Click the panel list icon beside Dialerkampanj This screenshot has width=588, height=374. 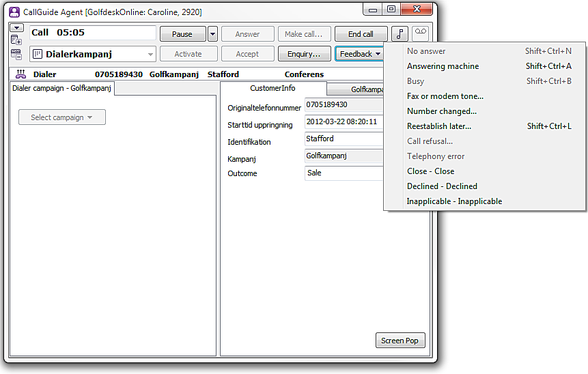coord(16,54)
